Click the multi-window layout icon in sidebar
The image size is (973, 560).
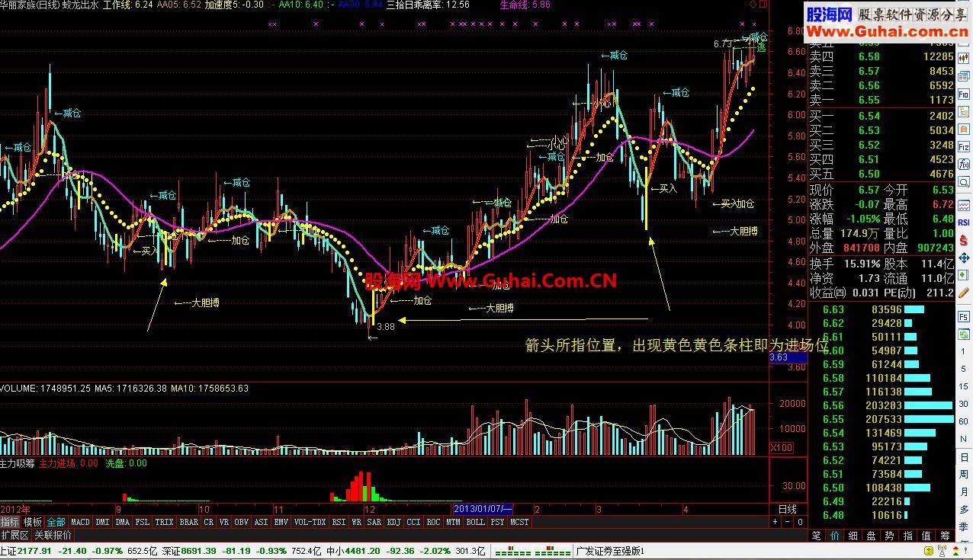964,76
